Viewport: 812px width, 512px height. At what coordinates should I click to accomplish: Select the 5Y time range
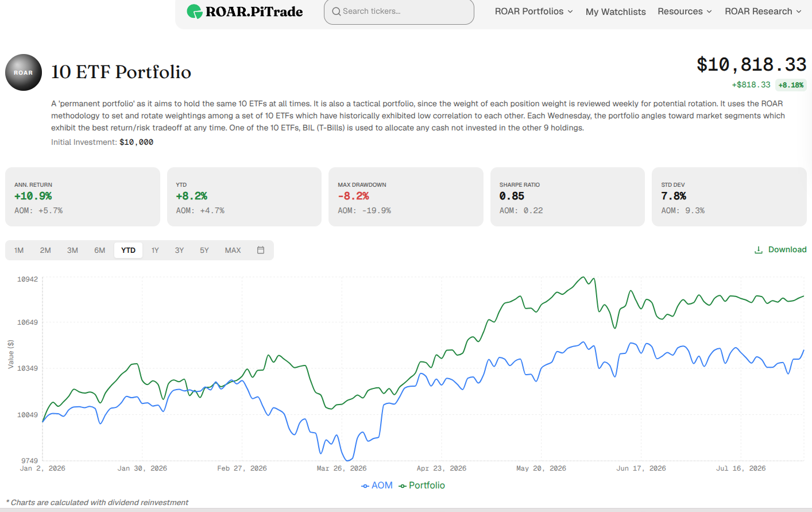pos(204,251)
